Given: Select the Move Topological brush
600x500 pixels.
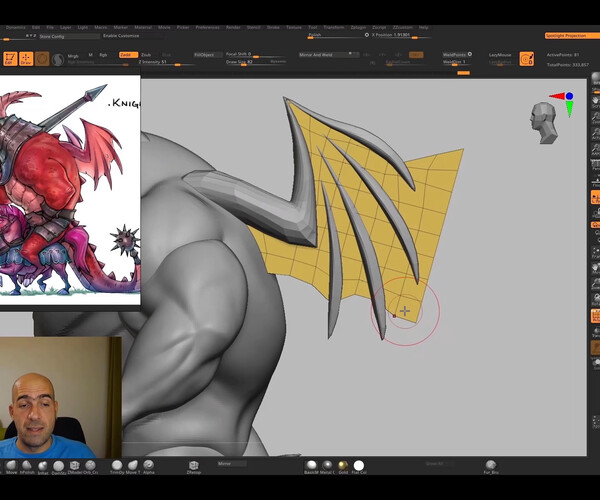Looking at the screenshot, I should pyautogui.click(x=133, y=465).
